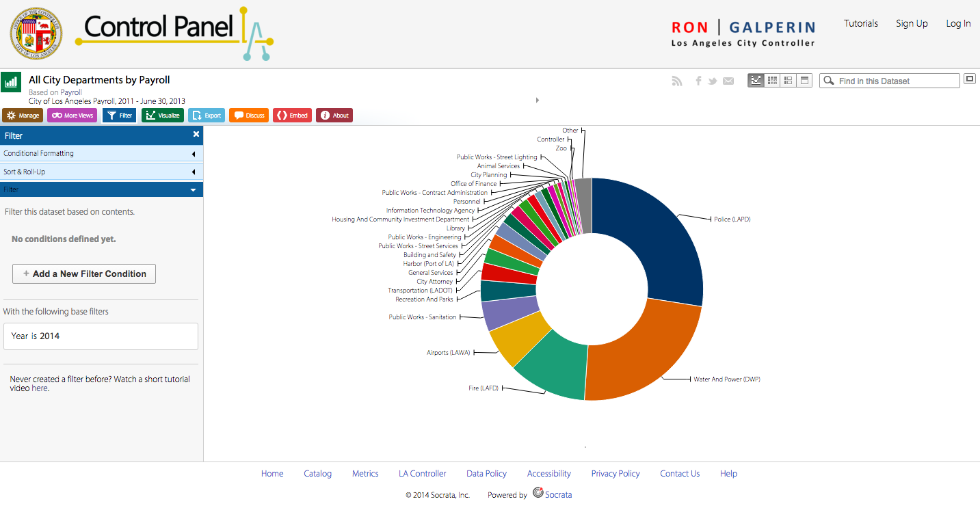Open the Data Policy footer link
The width and height of the screenshot is (980, 508).
(486, 473)
